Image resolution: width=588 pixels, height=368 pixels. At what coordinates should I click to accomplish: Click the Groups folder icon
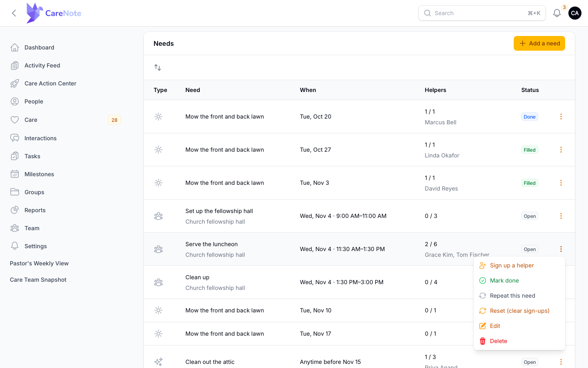point(15,192)
